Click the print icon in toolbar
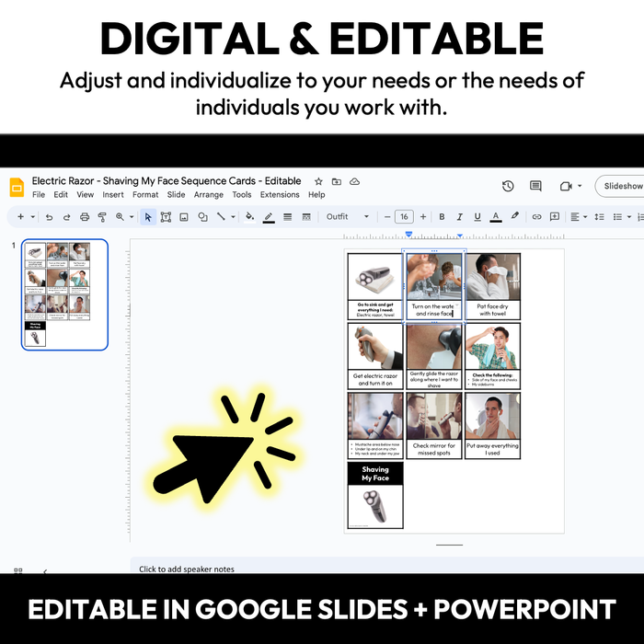 (85, 217)
